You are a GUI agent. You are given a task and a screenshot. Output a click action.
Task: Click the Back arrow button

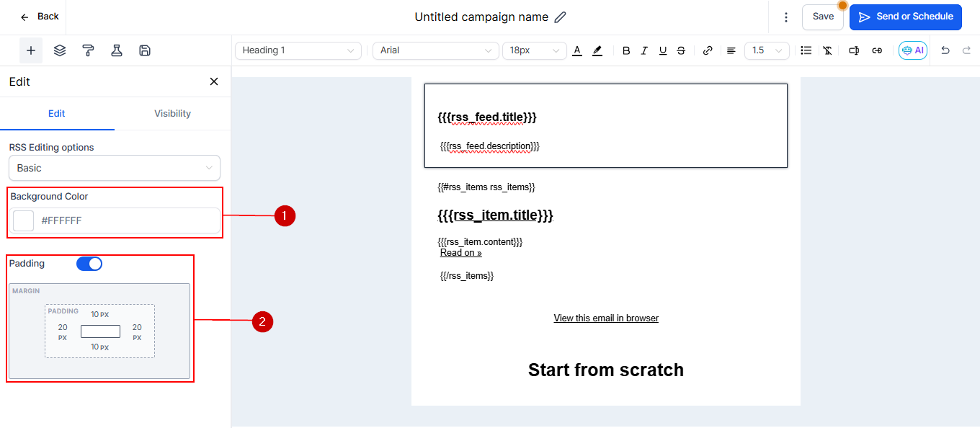[x=39, y=17]
